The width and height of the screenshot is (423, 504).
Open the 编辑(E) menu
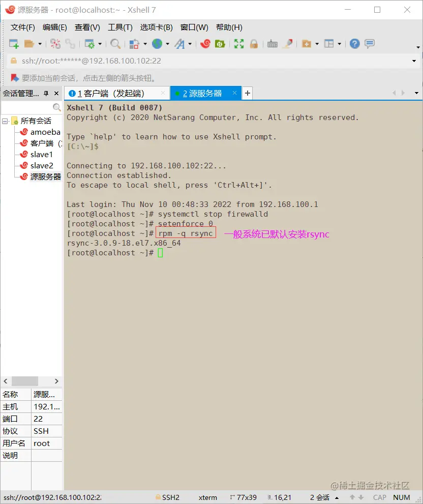pos(54,27)
